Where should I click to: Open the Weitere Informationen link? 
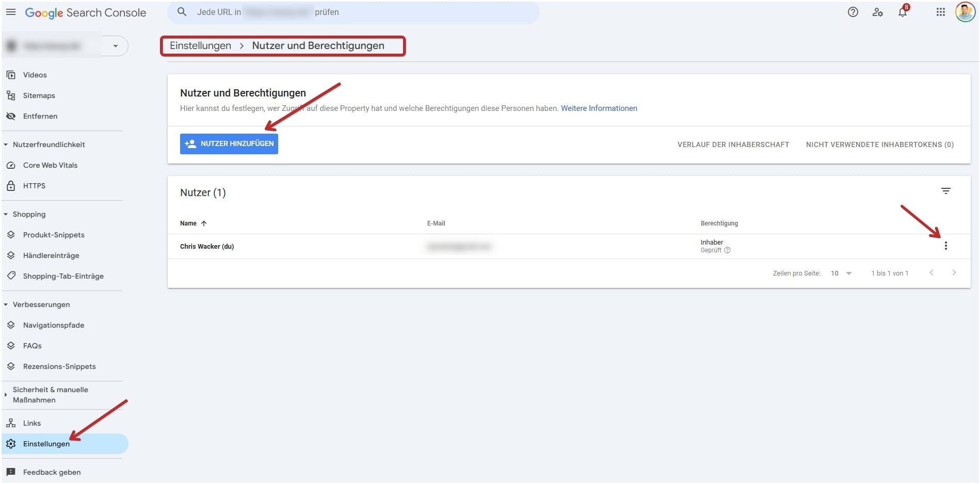coord(599,108)
